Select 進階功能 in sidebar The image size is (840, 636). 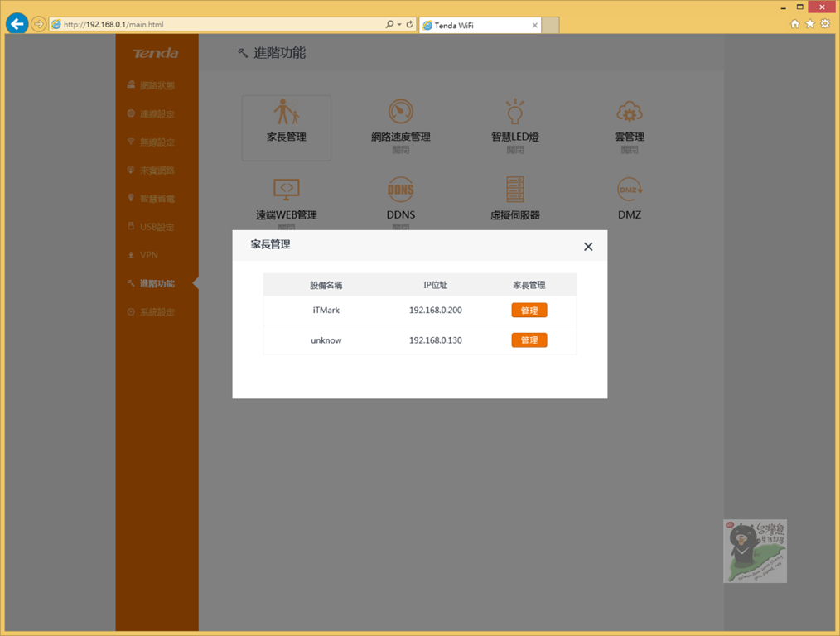[151, 283]
